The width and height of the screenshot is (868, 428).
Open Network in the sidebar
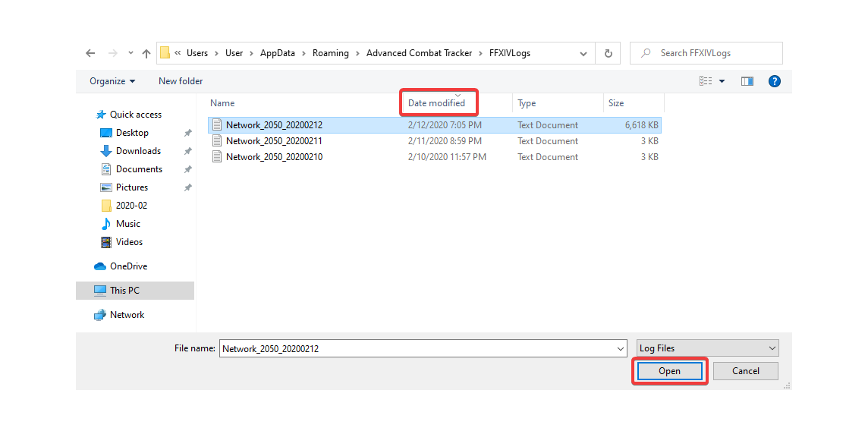120,315
